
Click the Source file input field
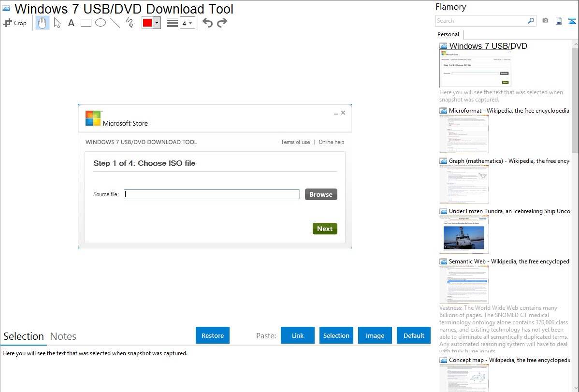point(212,194)
